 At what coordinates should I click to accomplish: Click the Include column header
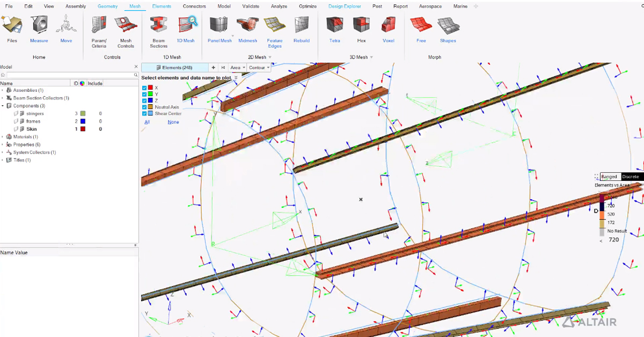click(95, 83)
